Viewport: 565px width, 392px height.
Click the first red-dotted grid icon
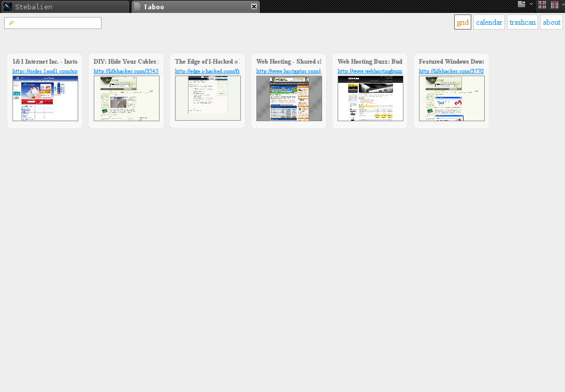pyautogui.click(x=542, y=5)
